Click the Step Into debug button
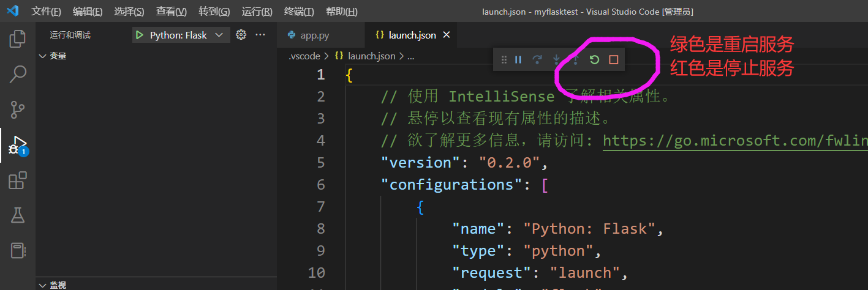 coord(556,60)
